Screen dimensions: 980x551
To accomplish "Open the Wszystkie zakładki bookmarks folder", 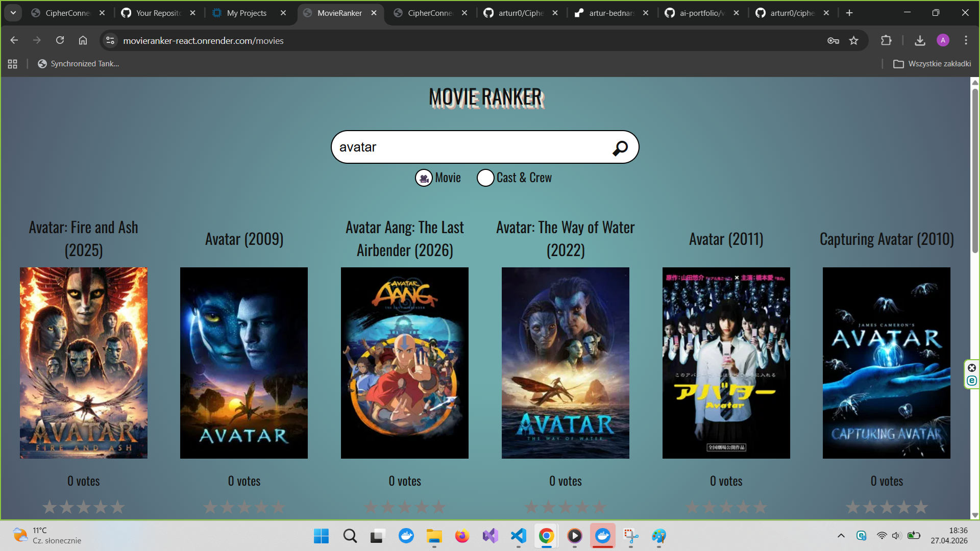I will tap(932, 64).
